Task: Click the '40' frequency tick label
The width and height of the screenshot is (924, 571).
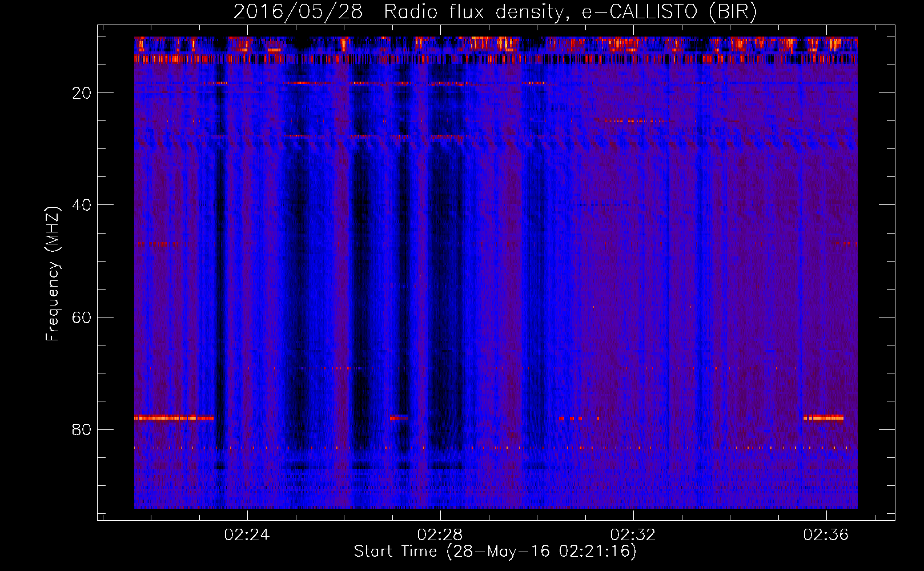Action: coord(82,205)
